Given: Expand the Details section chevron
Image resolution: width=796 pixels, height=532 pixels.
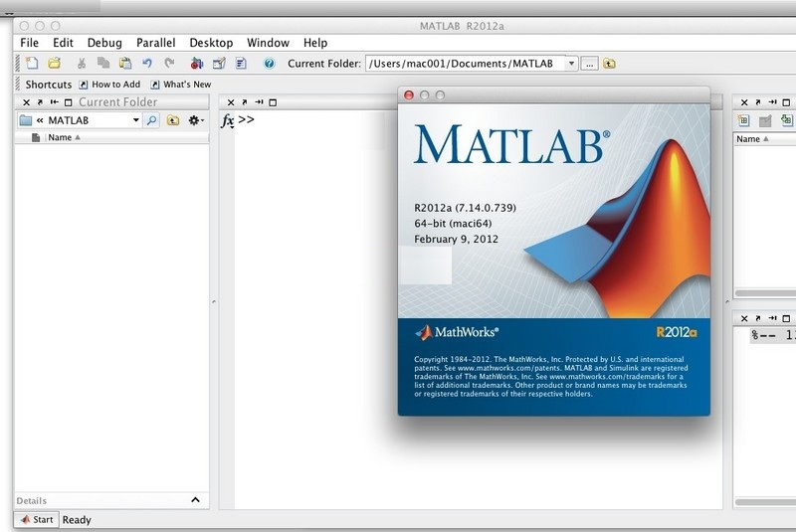Looking at the screenshot, I should coord(195,500).
